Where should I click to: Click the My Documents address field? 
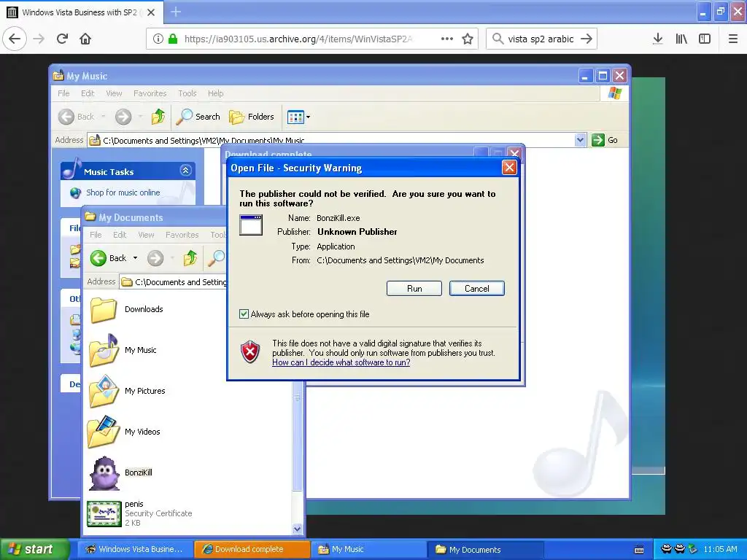coord(174,282)
